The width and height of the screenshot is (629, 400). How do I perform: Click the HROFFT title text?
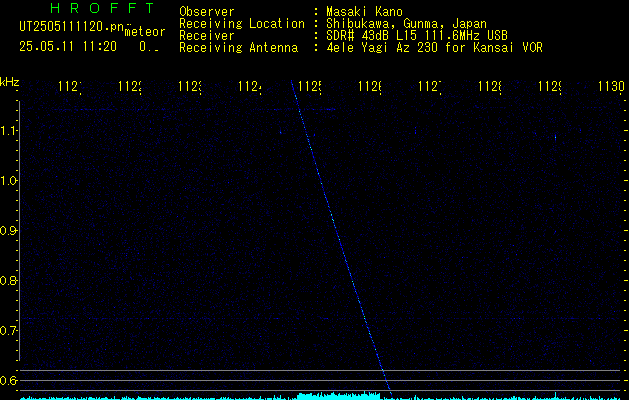(102, 8)
